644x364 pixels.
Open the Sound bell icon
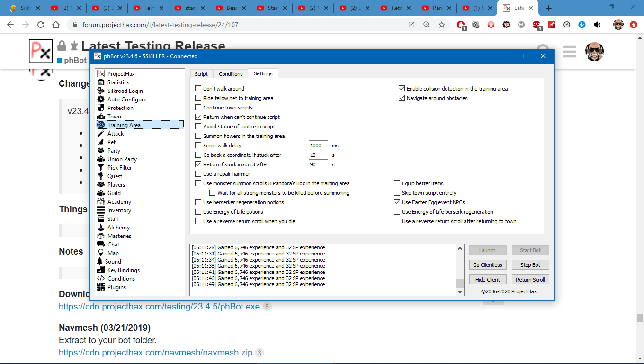click(100, 262)
